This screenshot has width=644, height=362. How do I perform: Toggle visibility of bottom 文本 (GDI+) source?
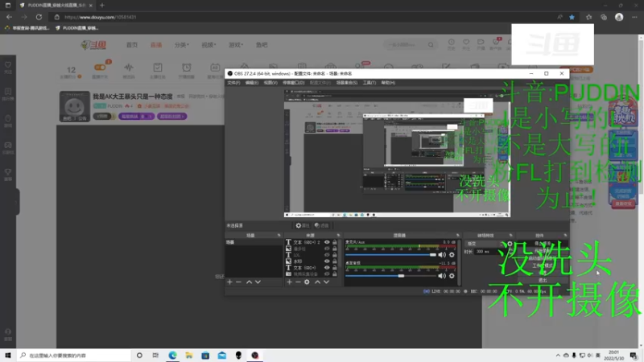pyautogui.click(x=327, y=268)
